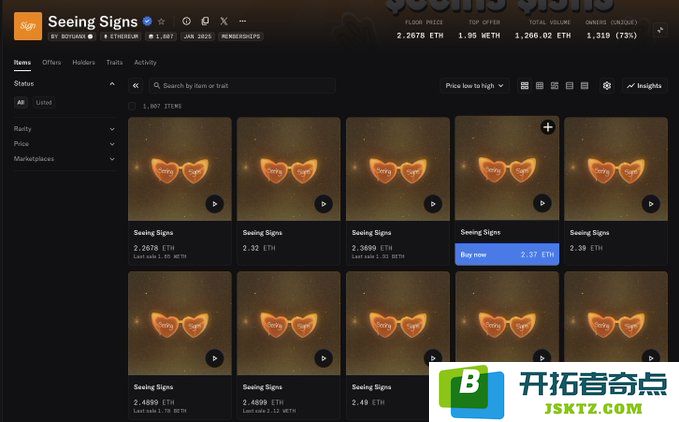Open the Price low to high sort dropdown

click(x=474, y=86)
